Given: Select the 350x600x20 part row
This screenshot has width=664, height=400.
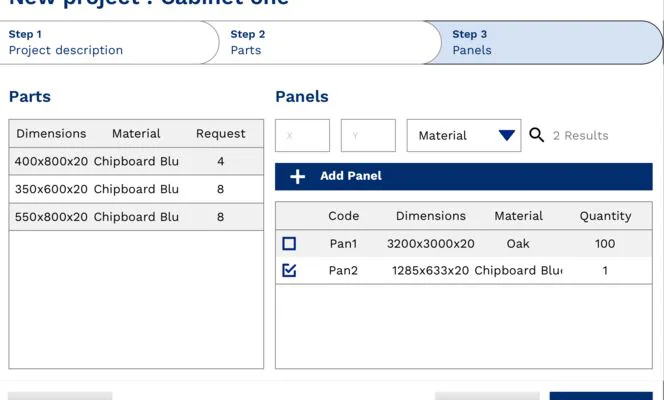Looking at the screenshot, I should (136, 189).
